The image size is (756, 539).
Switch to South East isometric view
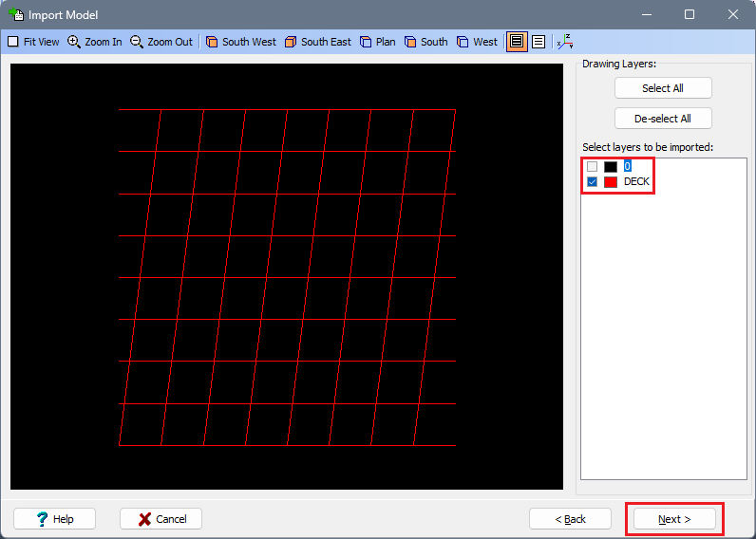click(x=318, y=42)
